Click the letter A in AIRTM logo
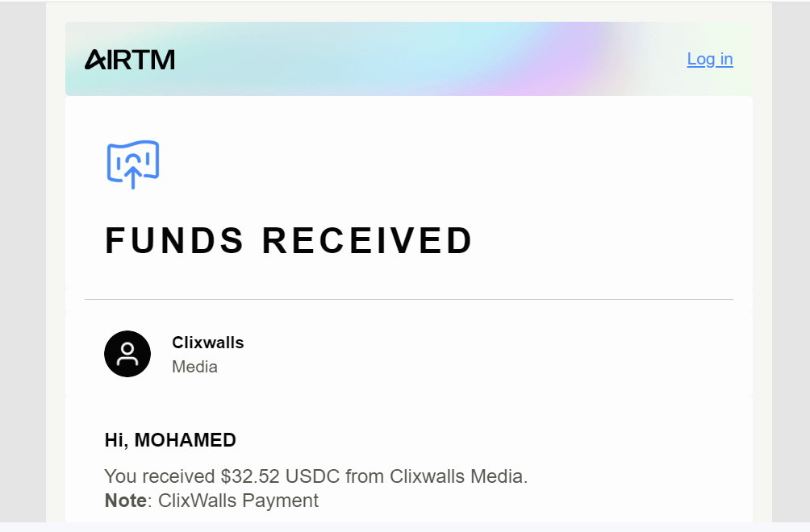The width and height of the screenshot is (810, 532). click(95, 60)
